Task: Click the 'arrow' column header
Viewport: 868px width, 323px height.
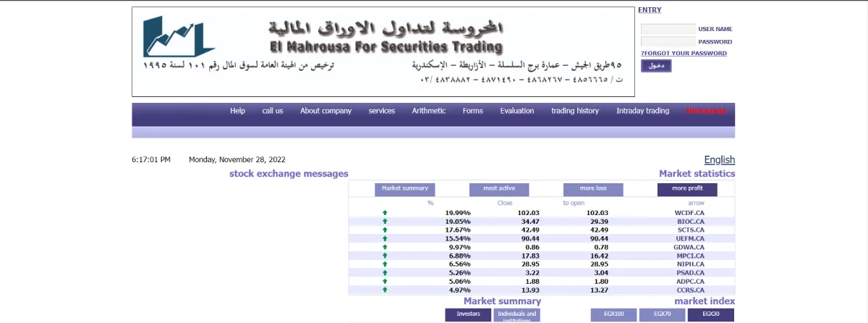Action: click(696, 204)
